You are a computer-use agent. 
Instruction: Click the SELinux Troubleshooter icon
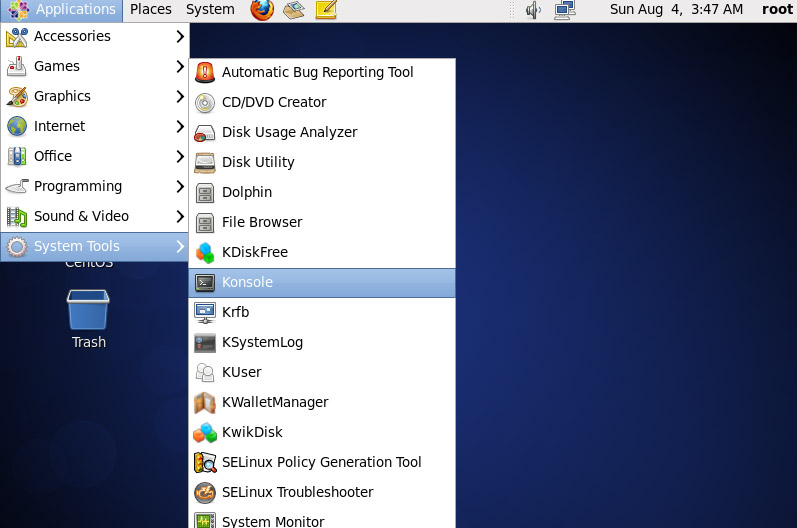pyautogui.click(x=205, y=492)
